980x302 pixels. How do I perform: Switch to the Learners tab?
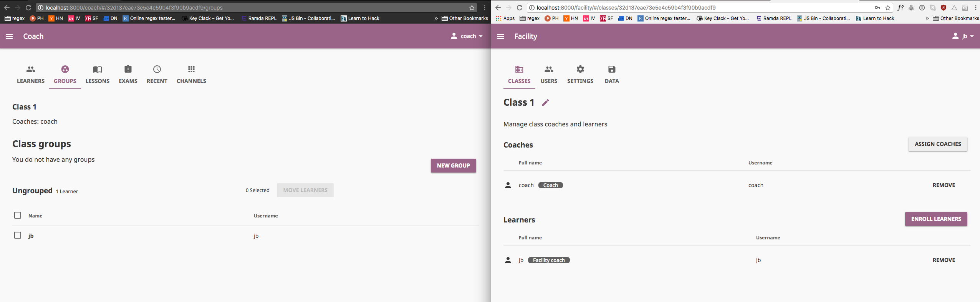coord(31,75)
